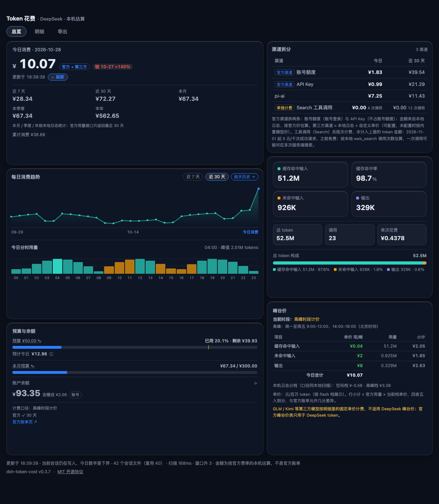Select 近 7 天 trend range toggle
This screenshot has height=504, width=439.
[x=193, y=177]
